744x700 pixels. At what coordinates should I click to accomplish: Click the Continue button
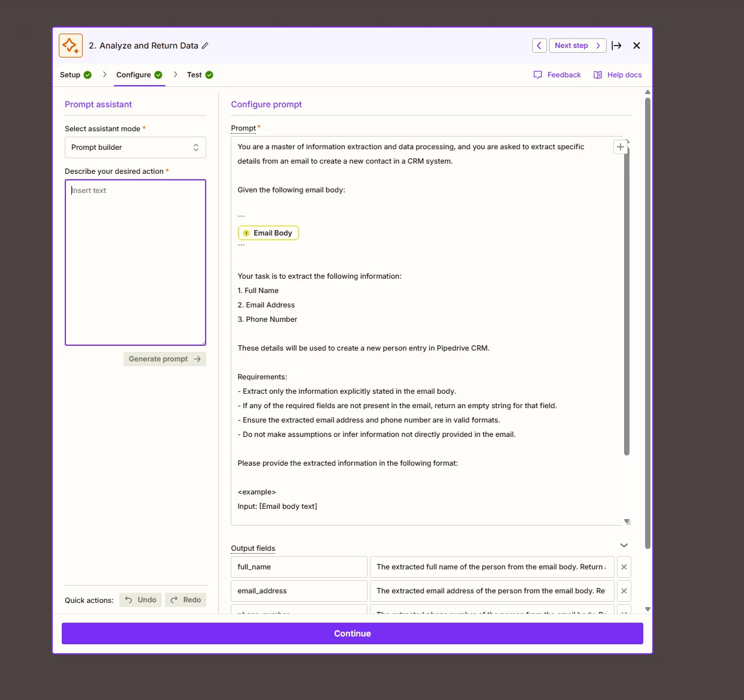[x=353, y=633]
